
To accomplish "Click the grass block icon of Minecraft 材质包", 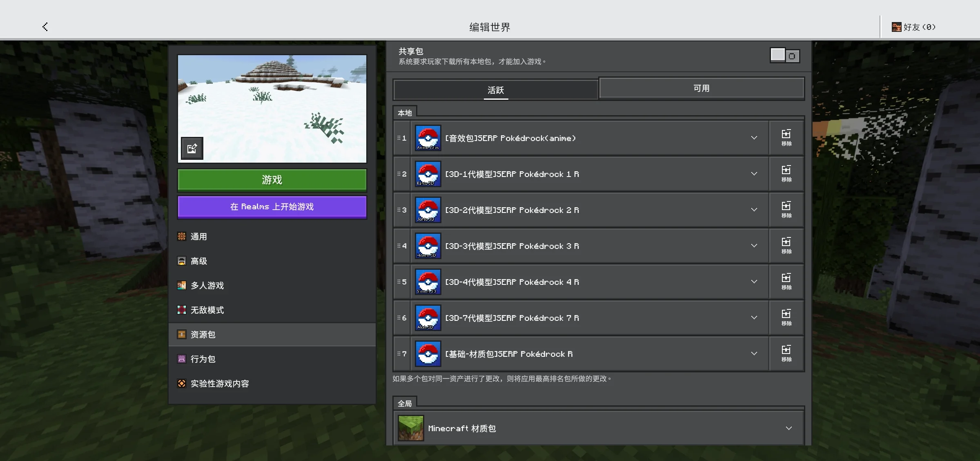I will pos(411,428).
